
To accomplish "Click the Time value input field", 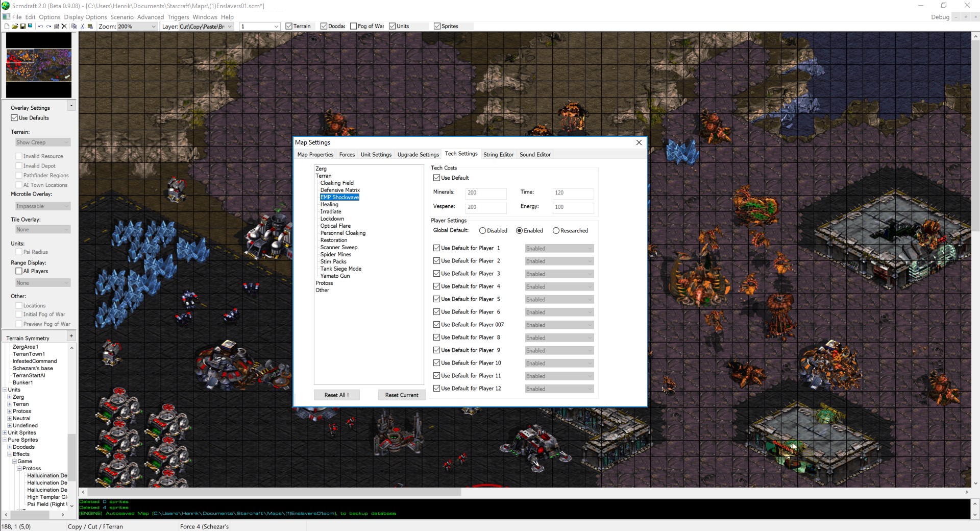I will 573,193.
